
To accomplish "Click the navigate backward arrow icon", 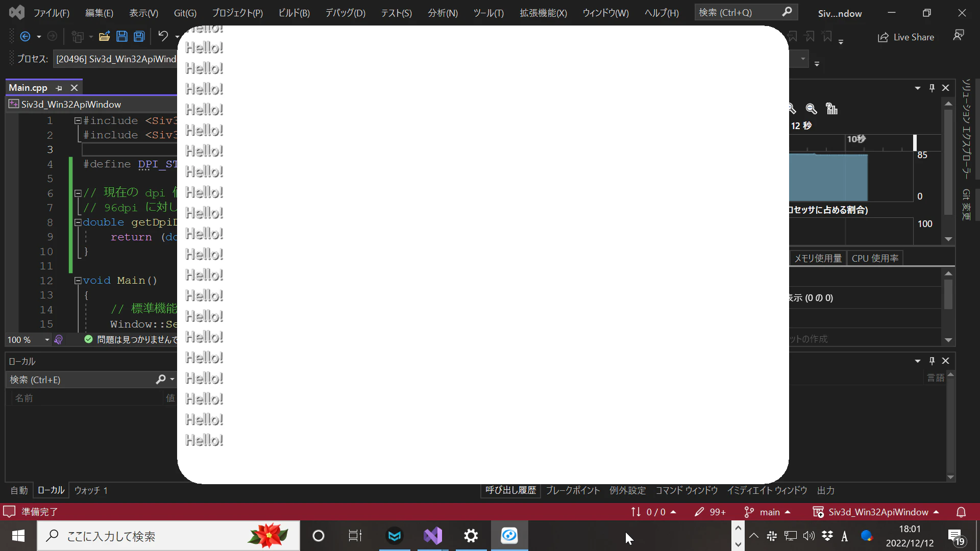I will tap(25, 36).
